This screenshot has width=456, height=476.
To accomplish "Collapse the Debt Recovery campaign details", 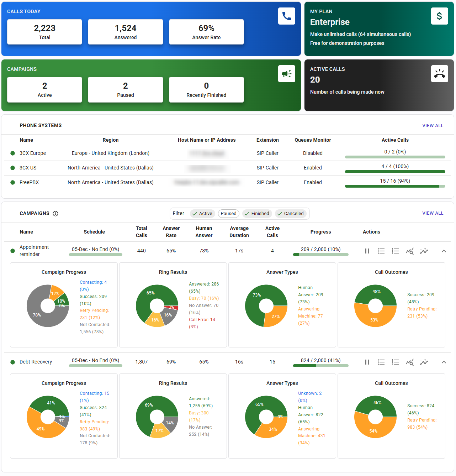I will [444, 362].
